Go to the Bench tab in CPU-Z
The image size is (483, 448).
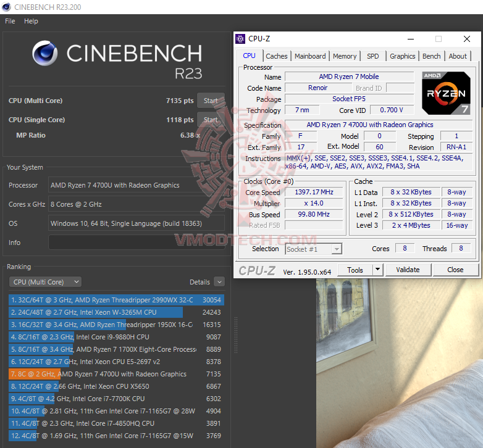(x=431, y=56)
